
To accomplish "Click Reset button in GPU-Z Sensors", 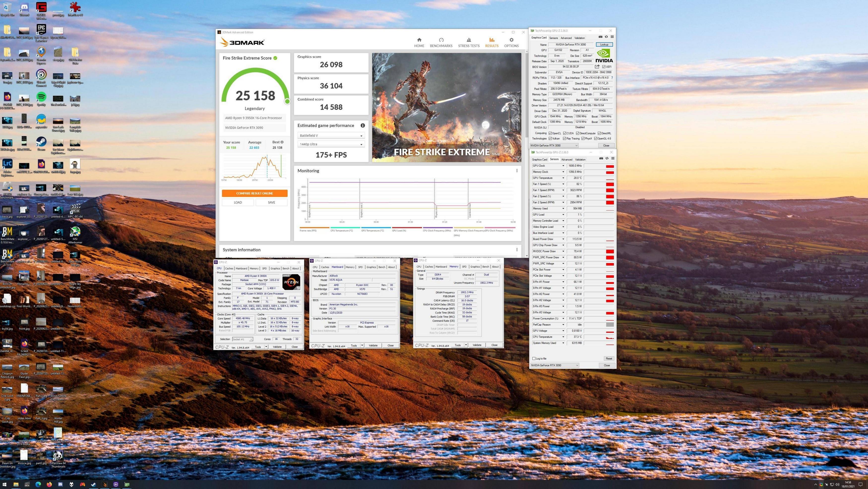I will click(609, 358).
